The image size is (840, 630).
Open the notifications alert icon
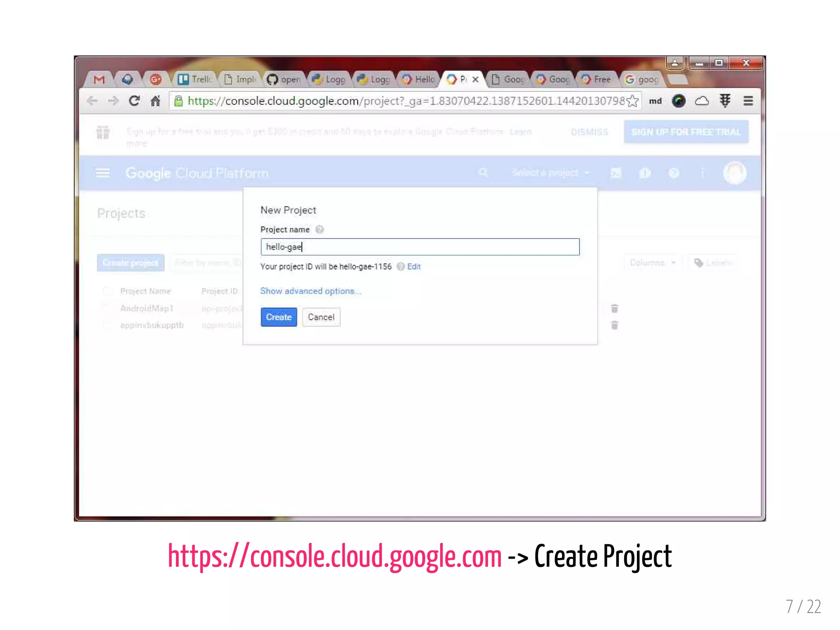tap(645, 173)
